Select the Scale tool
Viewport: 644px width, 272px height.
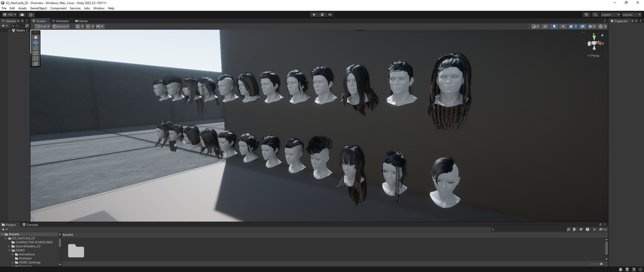click(36, 53)
